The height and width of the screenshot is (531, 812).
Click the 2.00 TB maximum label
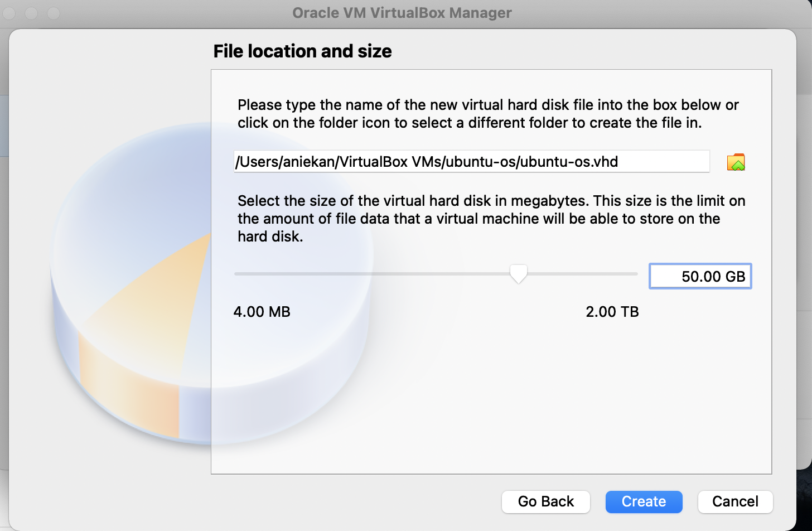[x=612, y=312]
